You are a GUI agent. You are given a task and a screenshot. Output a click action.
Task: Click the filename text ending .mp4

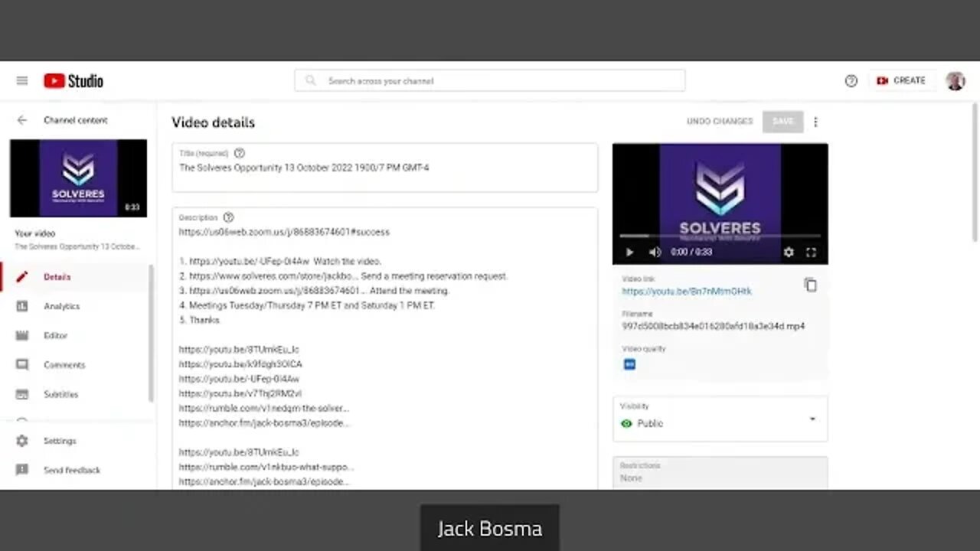pos(713,326)
